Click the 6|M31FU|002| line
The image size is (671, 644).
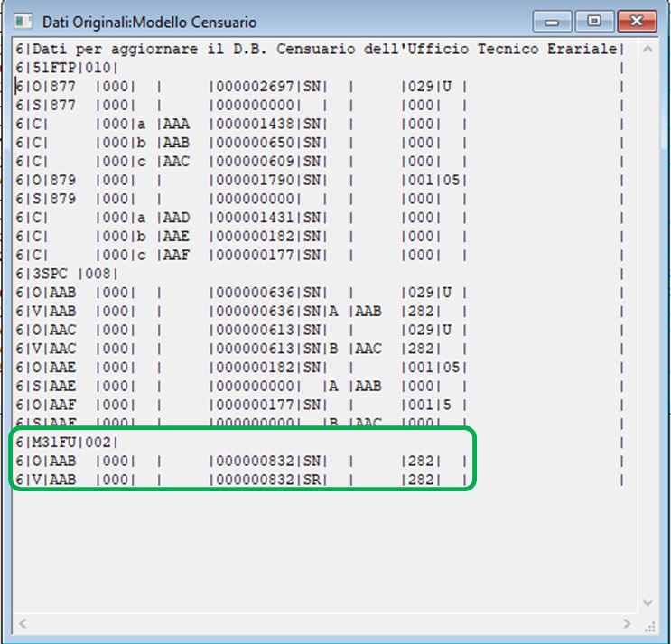tap(68, 442)
